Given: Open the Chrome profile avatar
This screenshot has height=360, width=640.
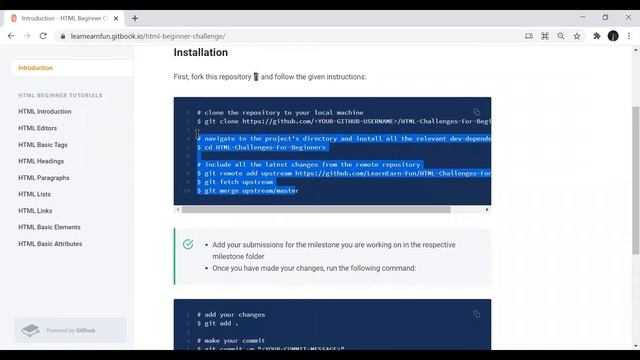Looking at the screenshot, I should click(613, 36).
